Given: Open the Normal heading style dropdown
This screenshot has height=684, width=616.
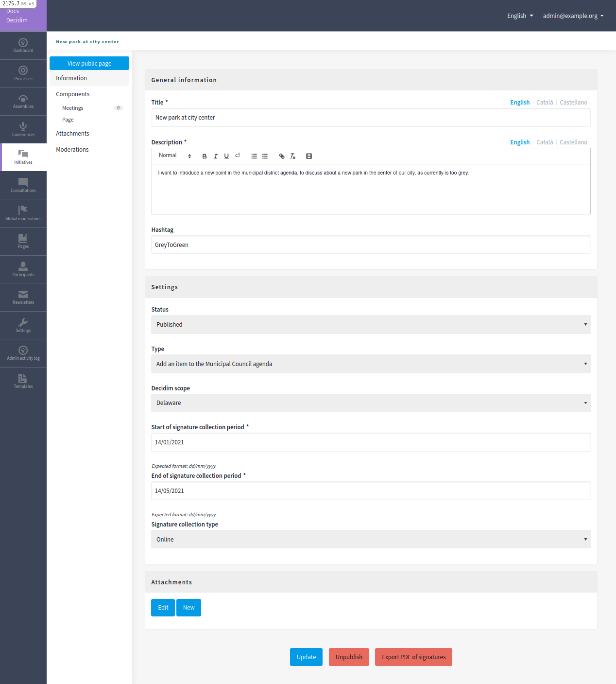Looking at the screenshot, I should tap(175, 156).
